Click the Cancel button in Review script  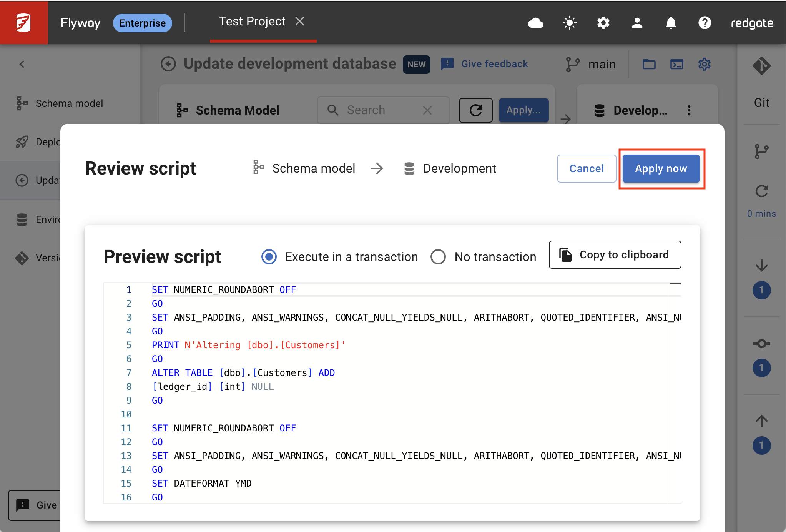coord(587,168)
